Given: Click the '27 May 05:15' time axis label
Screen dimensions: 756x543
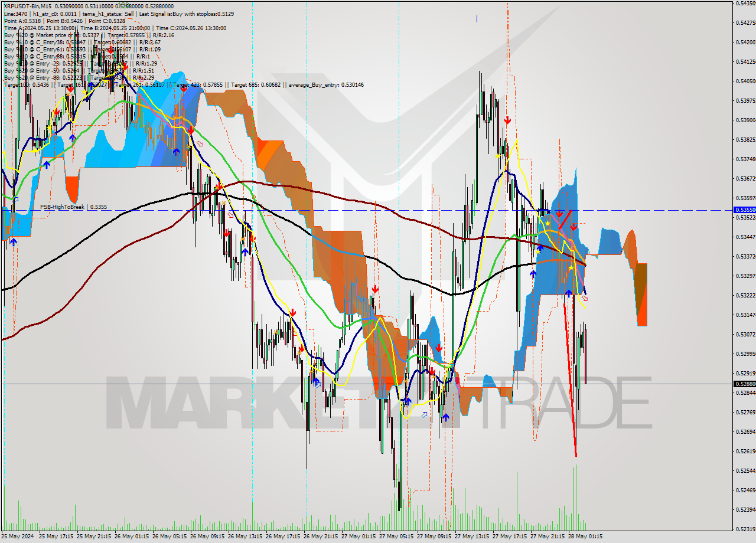Looking at the screenshot, I should pos(396,537).
